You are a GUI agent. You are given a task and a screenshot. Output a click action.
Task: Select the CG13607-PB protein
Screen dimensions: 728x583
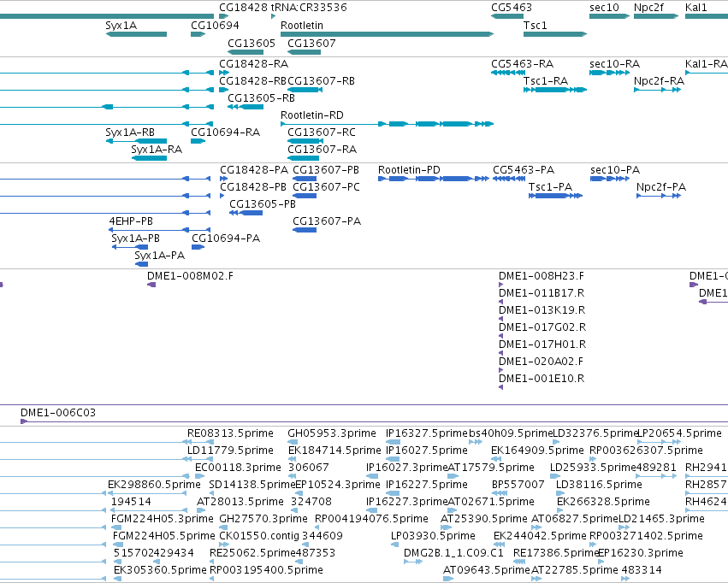[x=304, y=179]
